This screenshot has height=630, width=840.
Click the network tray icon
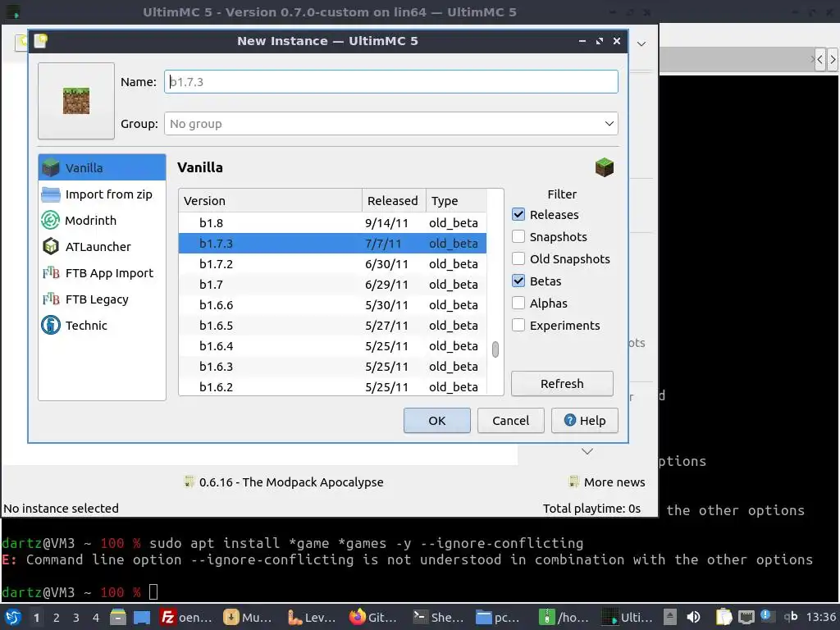pyautogui.click(x=746, y=617)
